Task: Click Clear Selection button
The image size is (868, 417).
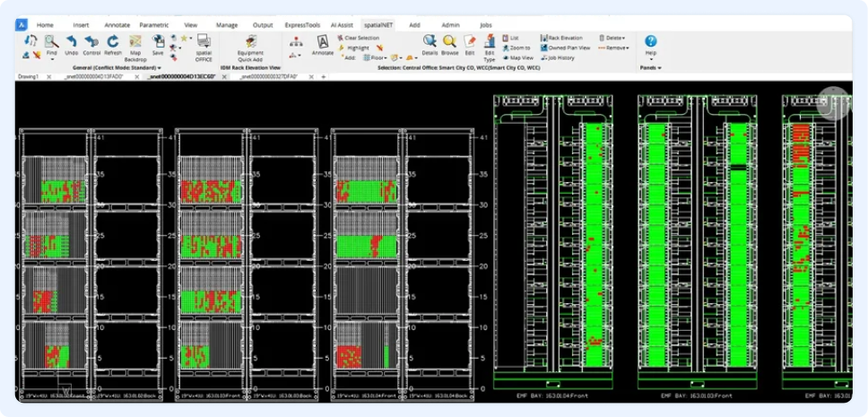Action: (x=358, y=38)
